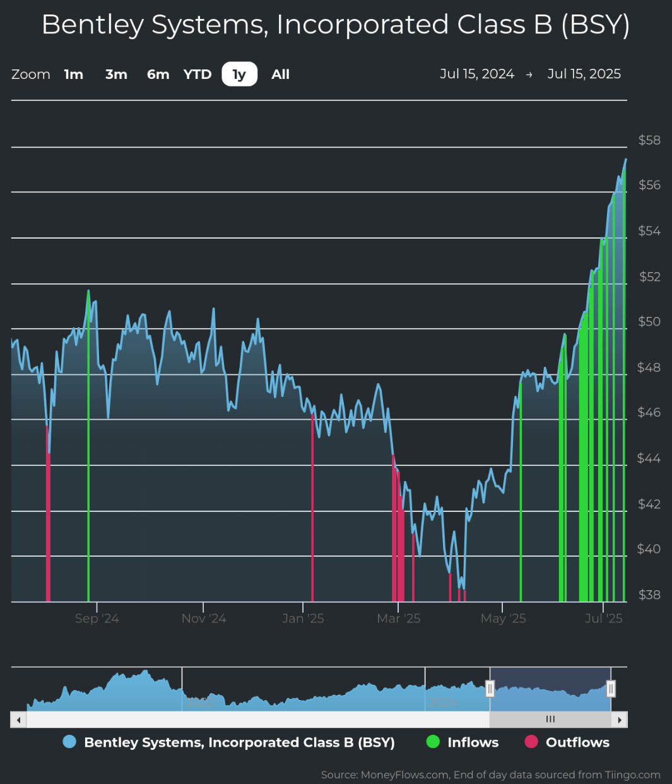The height and width of the screenshot is (784, 672).
Task: Edit the Jul 15, 2024 start date
Action: [477, 74]
